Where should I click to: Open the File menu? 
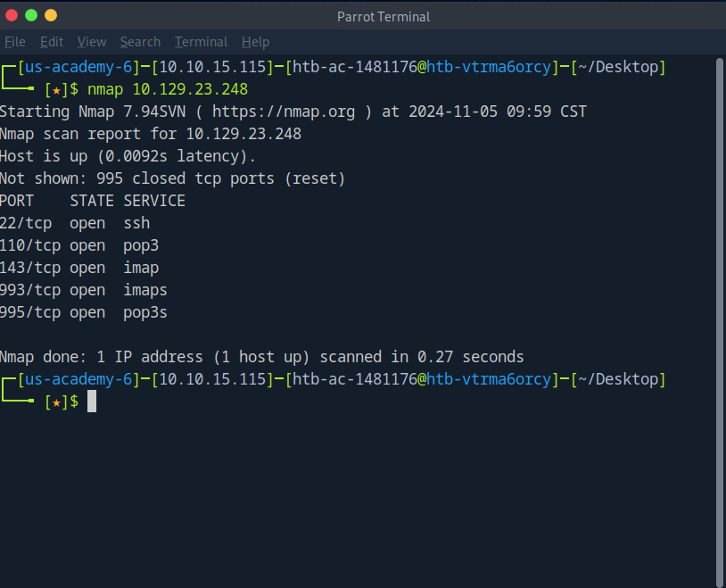(x=14, y=42)
